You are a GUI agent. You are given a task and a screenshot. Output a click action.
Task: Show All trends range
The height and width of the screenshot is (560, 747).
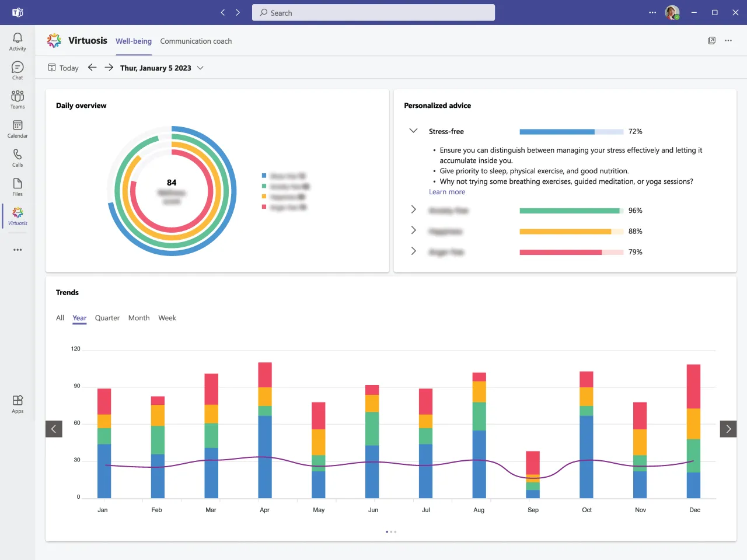(x=60, y=318)
